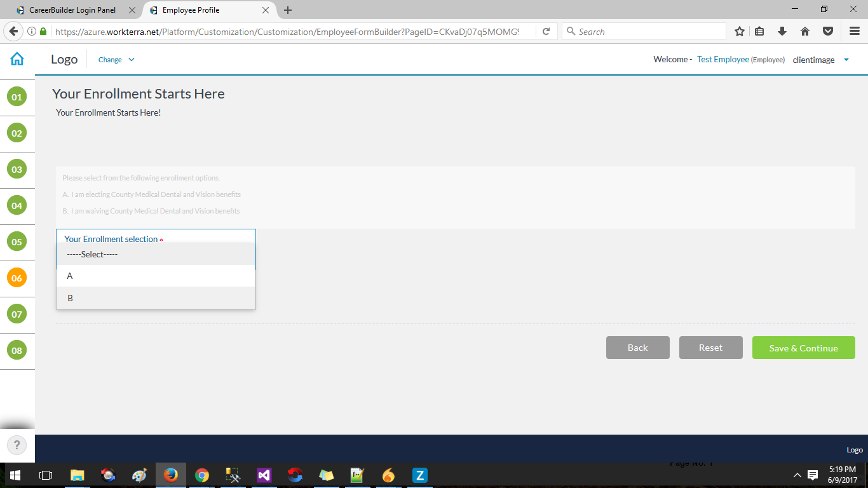Screen dimensions: 868x488
Task: Open the Firefox downloads arrow icon
Action: tap(782, 31)
